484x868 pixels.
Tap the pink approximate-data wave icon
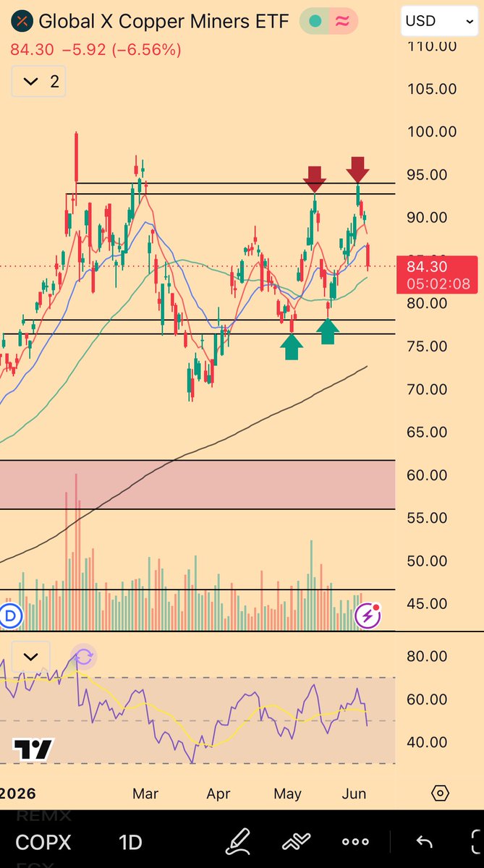pyautogui.click(x=342, y=22)
